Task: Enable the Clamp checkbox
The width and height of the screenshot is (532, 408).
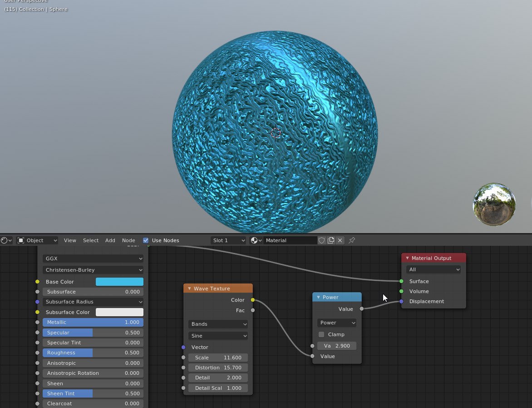Action: [321, 334]
